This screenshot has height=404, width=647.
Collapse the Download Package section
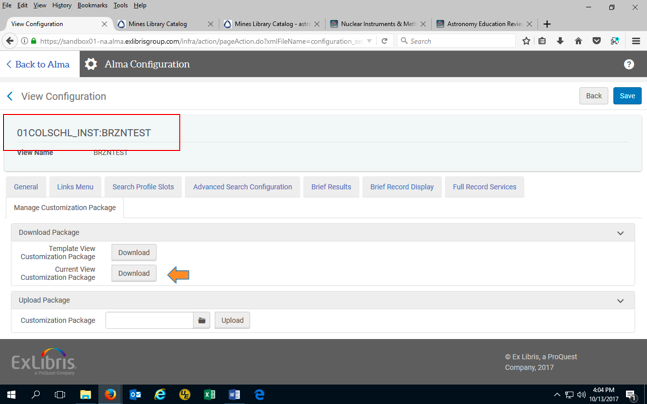tap(620, 233)
